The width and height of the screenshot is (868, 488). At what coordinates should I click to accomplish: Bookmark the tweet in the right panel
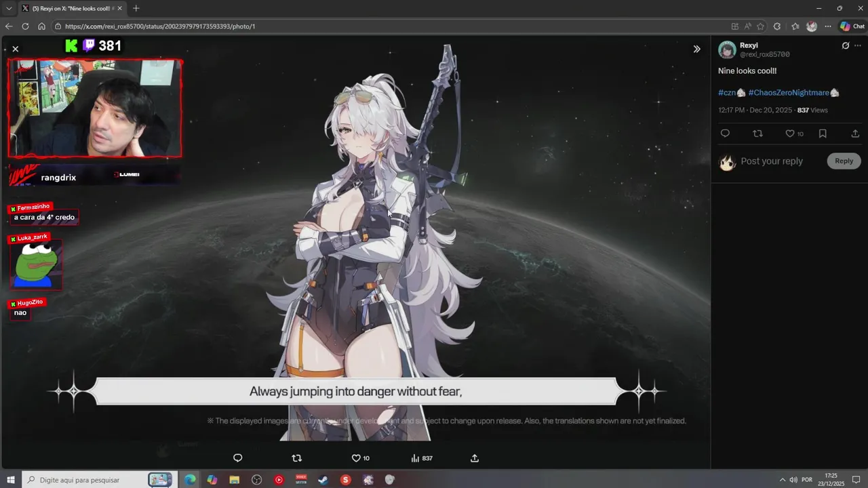(823, 134)
